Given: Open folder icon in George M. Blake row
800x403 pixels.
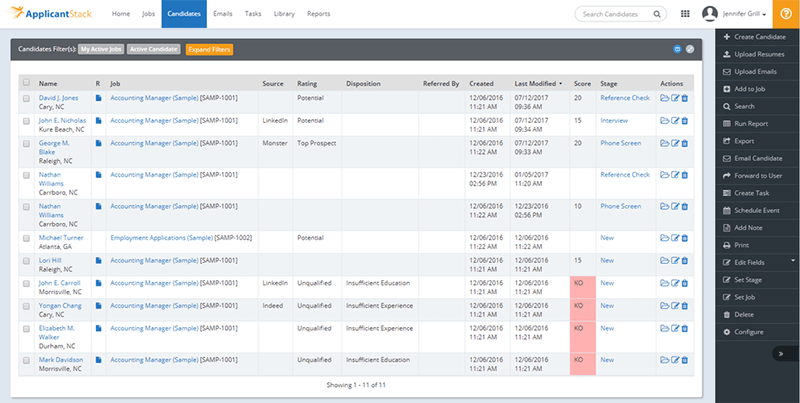Looking at the screenshot, I should (x=664, y=143).
